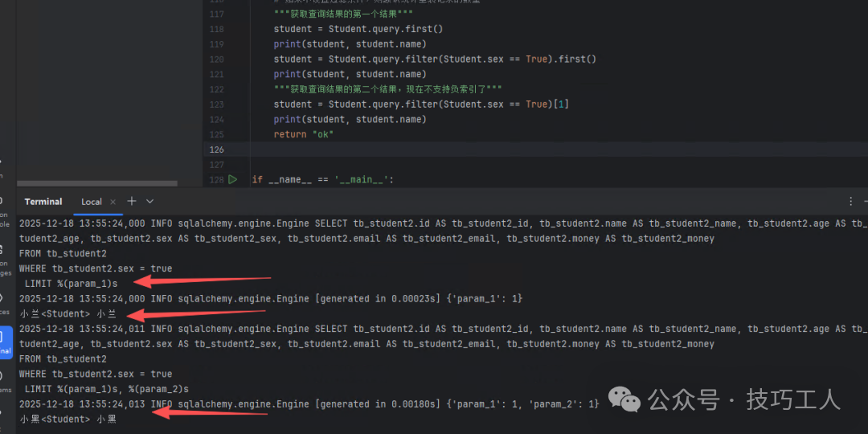Click line number 123 in the gutter
Screen dimensions: 868x434
pyautogui.click(x=216, y=104)
